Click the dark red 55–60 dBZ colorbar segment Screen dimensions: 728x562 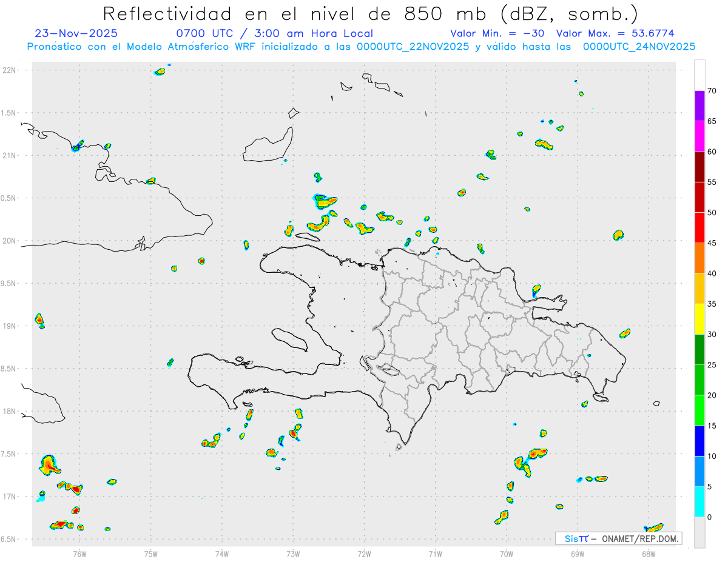click(x=699, y=167)
